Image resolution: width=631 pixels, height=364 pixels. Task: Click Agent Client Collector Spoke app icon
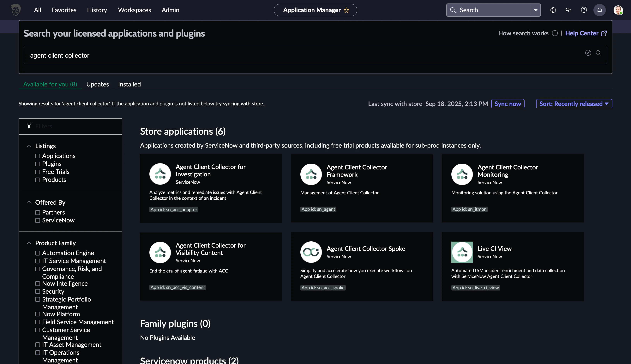[311, 252]
